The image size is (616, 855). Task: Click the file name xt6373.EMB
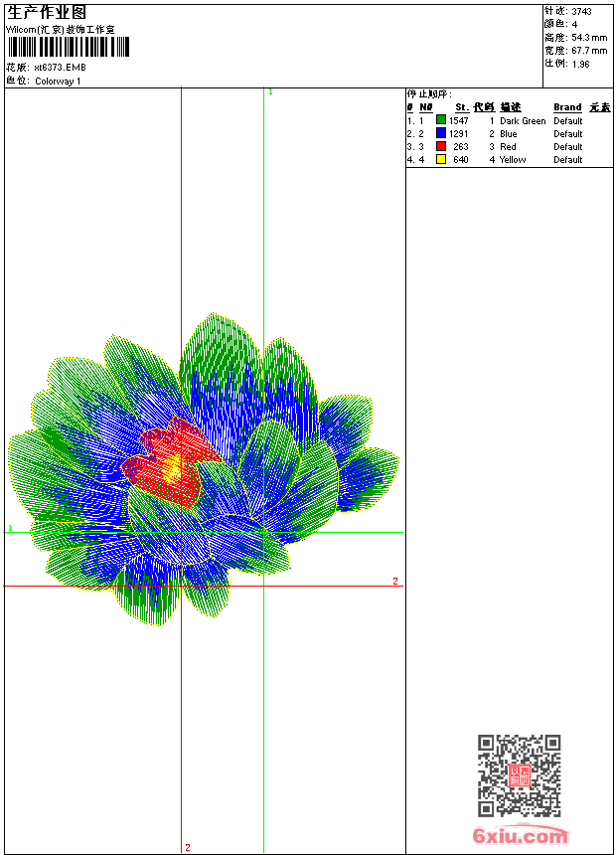60,68
